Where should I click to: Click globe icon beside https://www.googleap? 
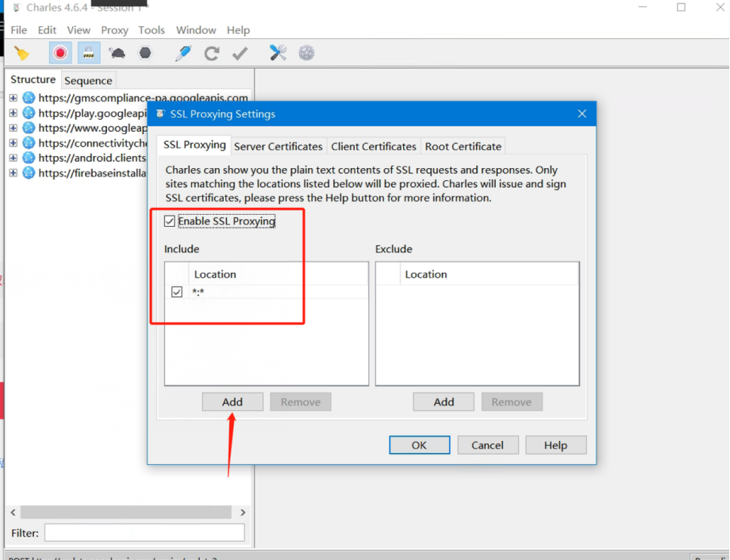tap(29, 127)
